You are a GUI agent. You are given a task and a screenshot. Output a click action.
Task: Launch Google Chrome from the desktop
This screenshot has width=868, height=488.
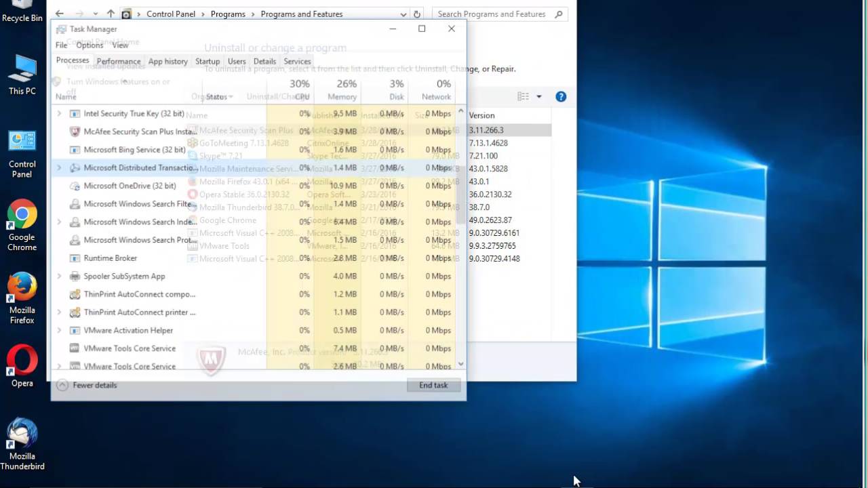point(22,226)
